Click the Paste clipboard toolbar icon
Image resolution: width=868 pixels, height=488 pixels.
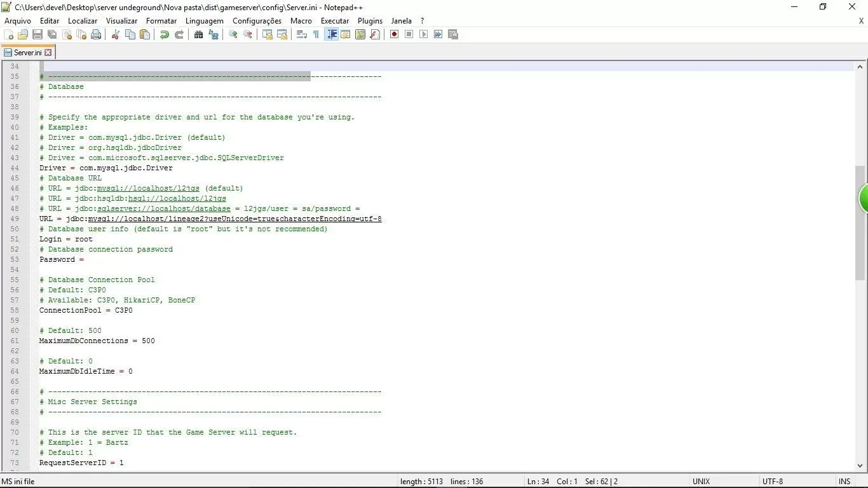tap(145, 34)
